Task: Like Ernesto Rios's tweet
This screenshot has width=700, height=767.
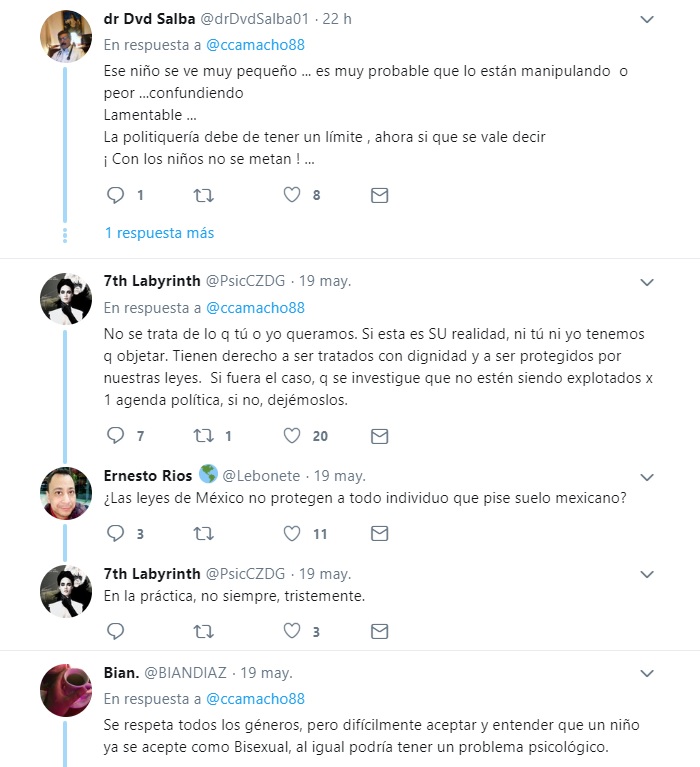Action: click(292, 533)
